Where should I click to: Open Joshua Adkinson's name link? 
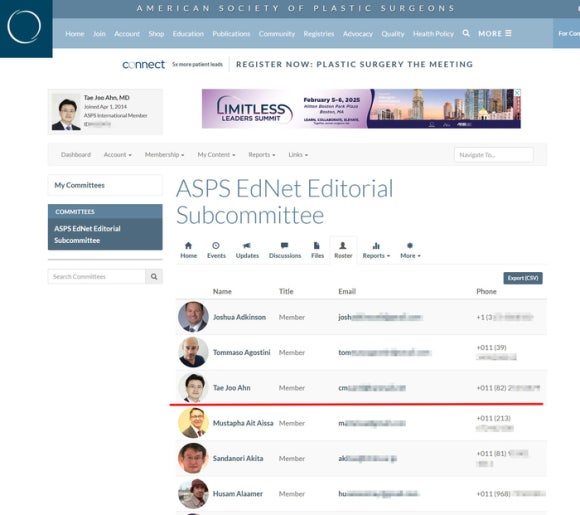239,317
